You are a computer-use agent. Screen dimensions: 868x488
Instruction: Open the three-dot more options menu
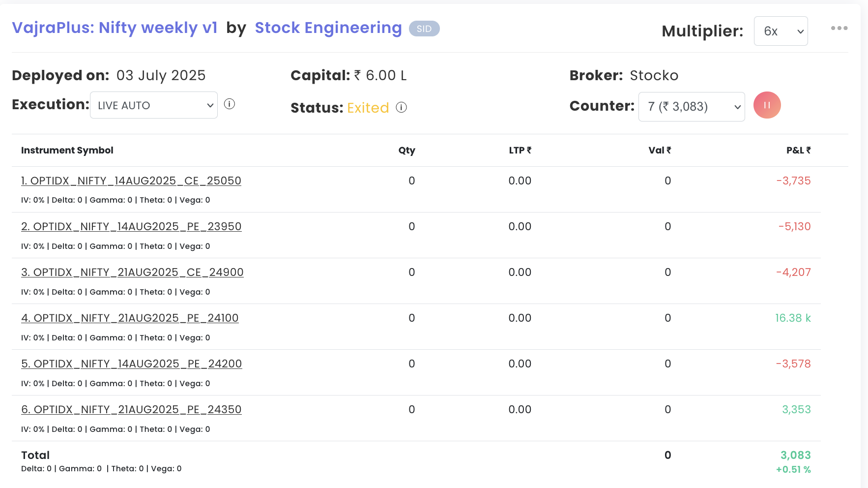tap(839, 28)
